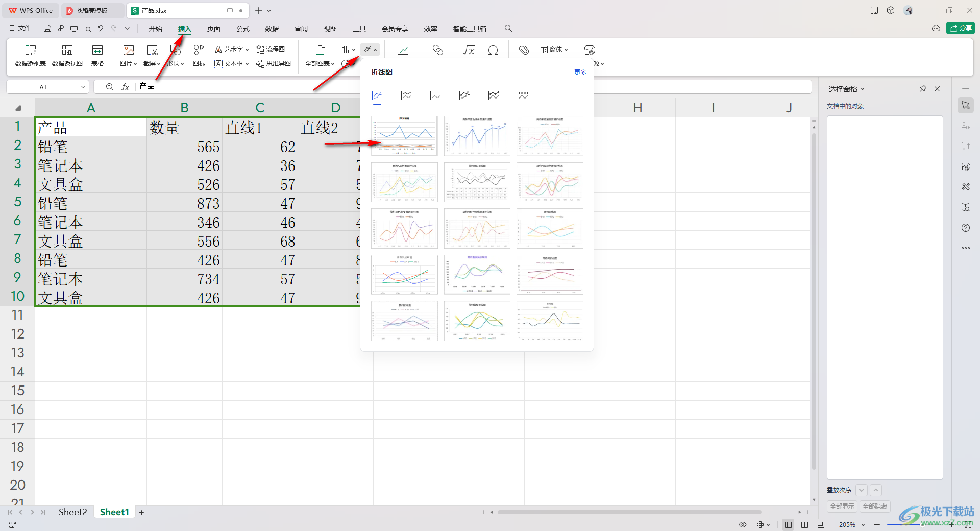Open the symbol (Ω) insert icon

[x=493, y=50]
